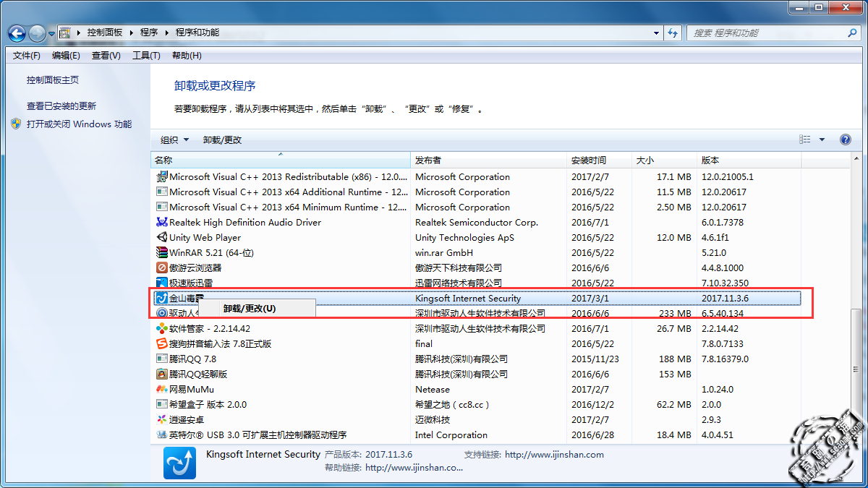Screen dimensions: 868x488
Task: Click Visual C++ 2013 x64 Additional Runtime icon
Action: [x=162, y=192]
